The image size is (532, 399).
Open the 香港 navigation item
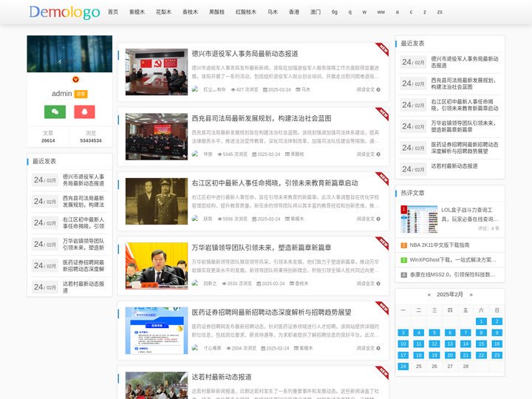click(x=294, y=12)
